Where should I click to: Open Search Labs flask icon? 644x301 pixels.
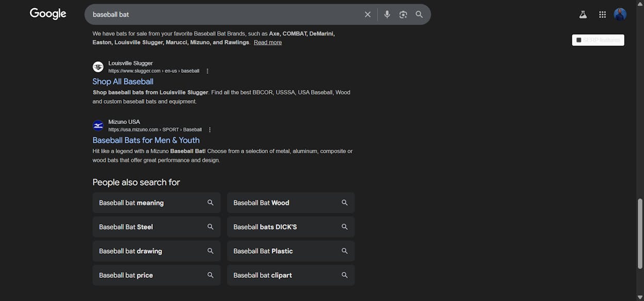[x=583, y=14]
